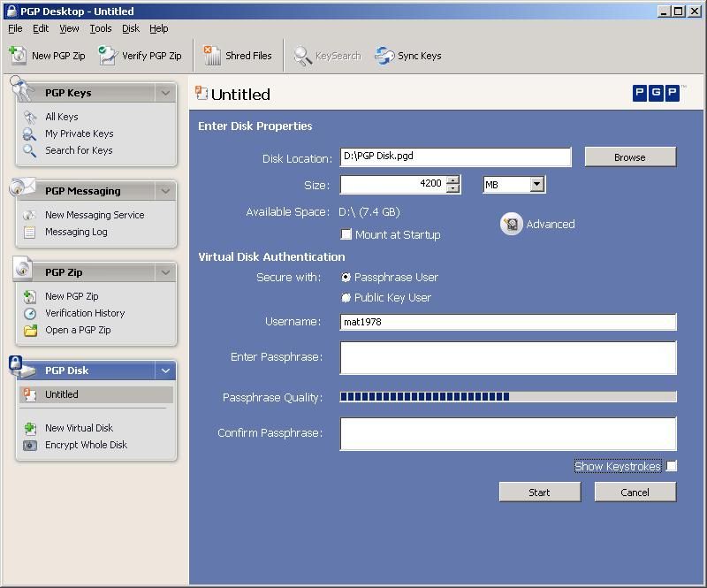
Task: Open the Tools menu
Action: click(x=100, y=28)
